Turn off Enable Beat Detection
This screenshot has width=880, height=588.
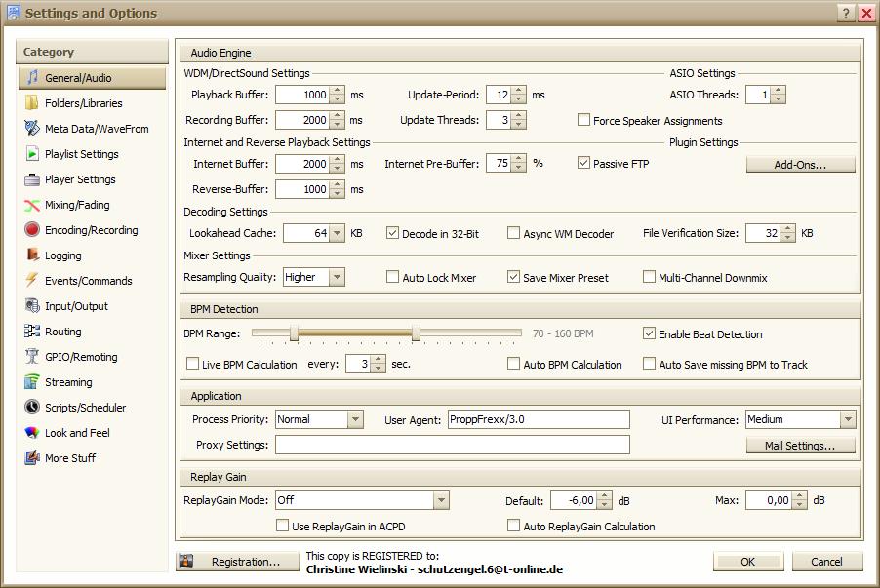point(650,333)
